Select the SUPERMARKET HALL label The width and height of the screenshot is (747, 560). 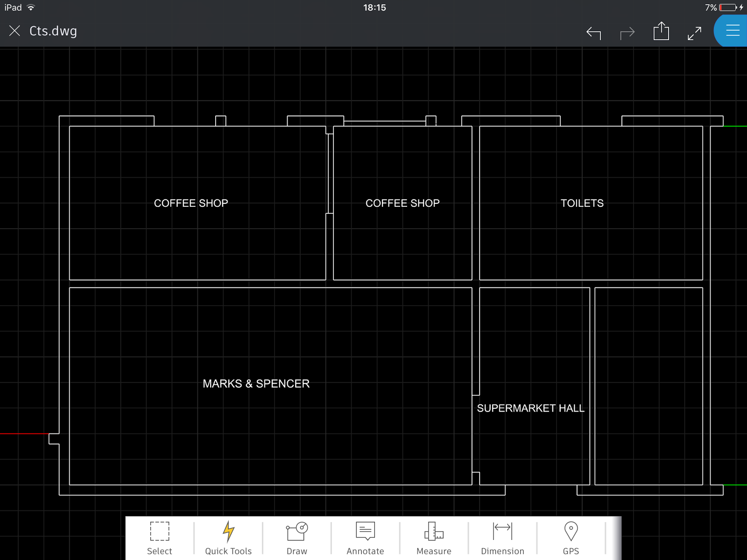tap(530, 408)
